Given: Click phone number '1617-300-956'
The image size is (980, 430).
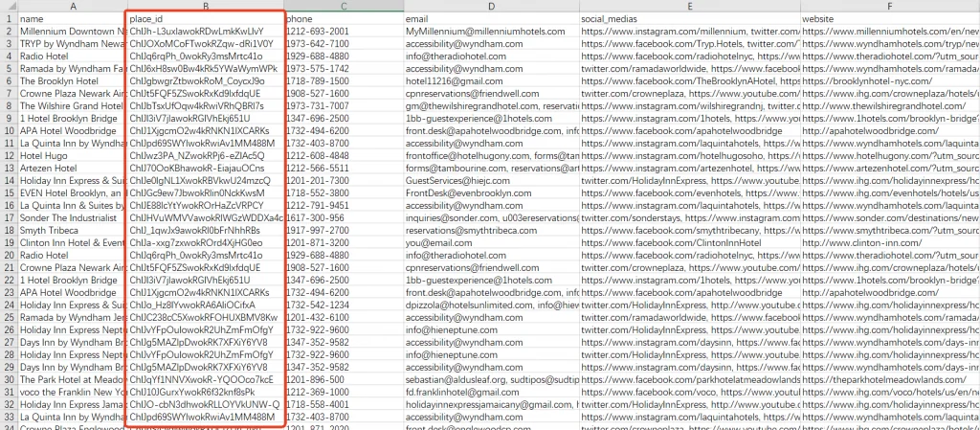Looking at the screenshot, I should coord(344,218).
